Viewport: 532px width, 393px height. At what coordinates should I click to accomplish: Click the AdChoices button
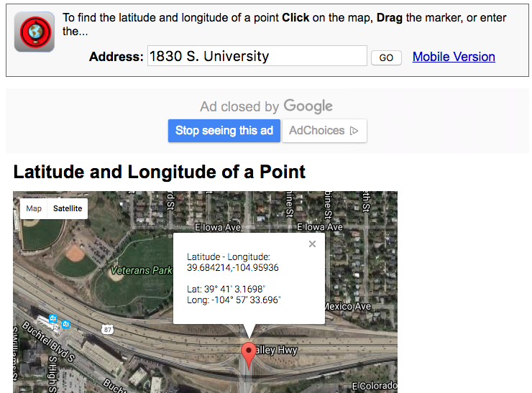[324, 131]
